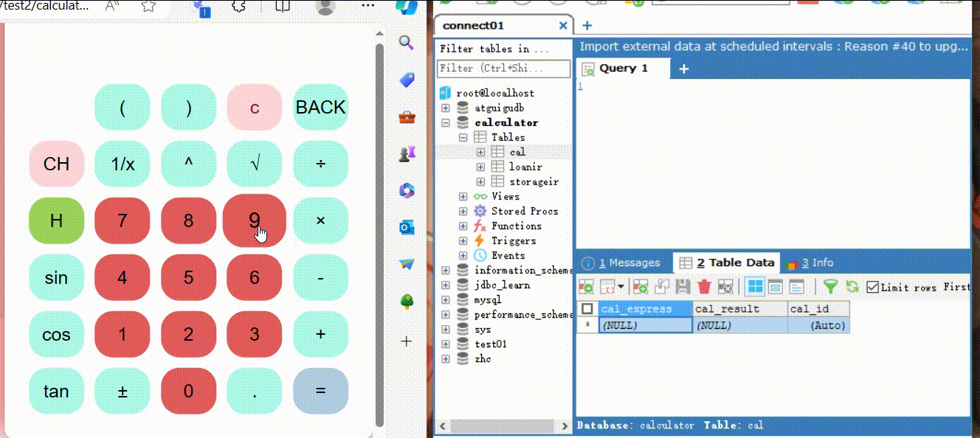Switch to grid view icon in Table Data
The image size is (980, 438).
pos(754,286)
